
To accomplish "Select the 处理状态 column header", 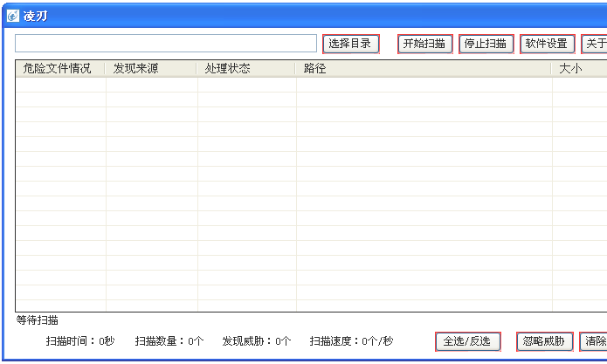I will [x=227, y=68].
